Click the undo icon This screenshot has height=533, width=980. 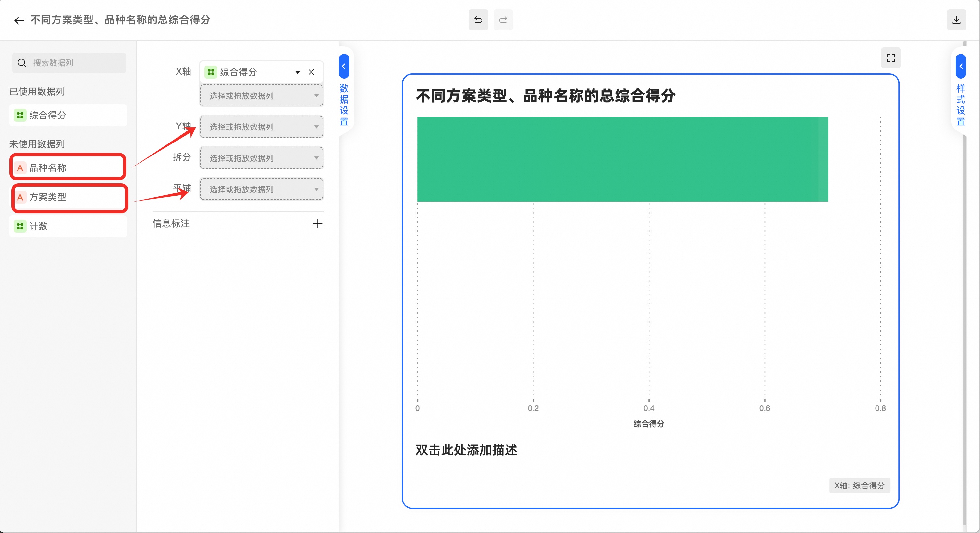478,20
